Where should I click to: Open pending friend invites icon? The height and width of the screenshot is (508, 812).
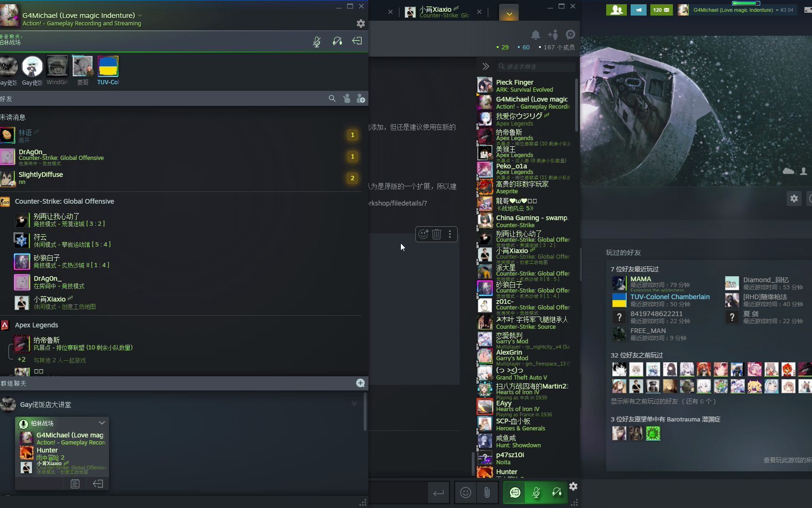point(346,98)
